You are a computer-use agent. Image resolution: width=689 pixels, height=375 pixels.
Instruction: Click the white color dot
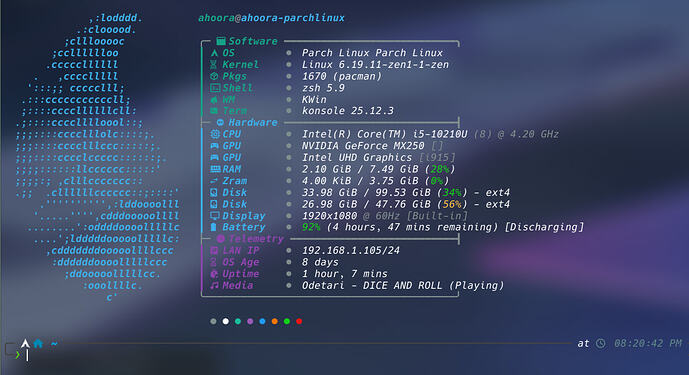[x=225, y=321]
